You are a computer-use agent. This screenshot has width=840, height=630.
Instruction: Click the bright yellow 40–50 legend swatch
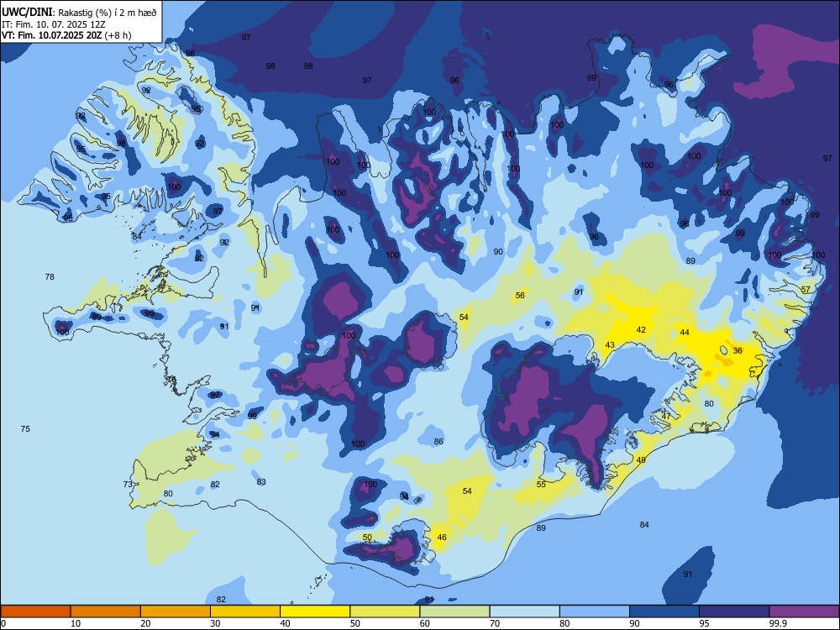point(315,612)
